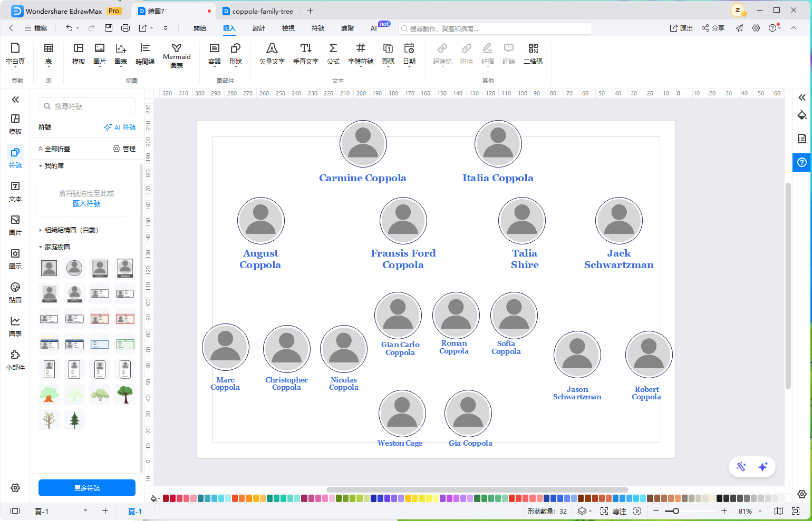This screenshot has height=521, width=812.
Task: Expand the right panel with double chevron
Action: [x=802, y=97]
